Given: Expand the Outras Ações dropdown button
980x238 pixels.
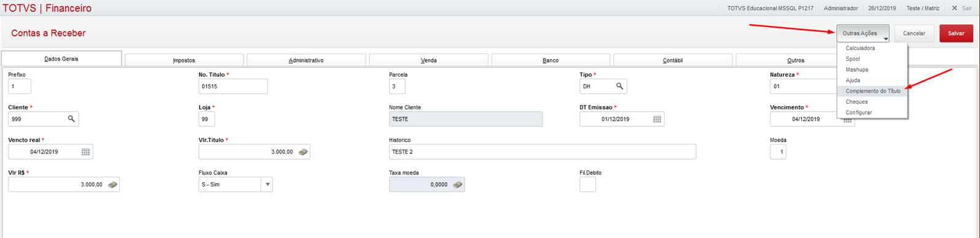Looking at the screenshot, I should 863,34.
